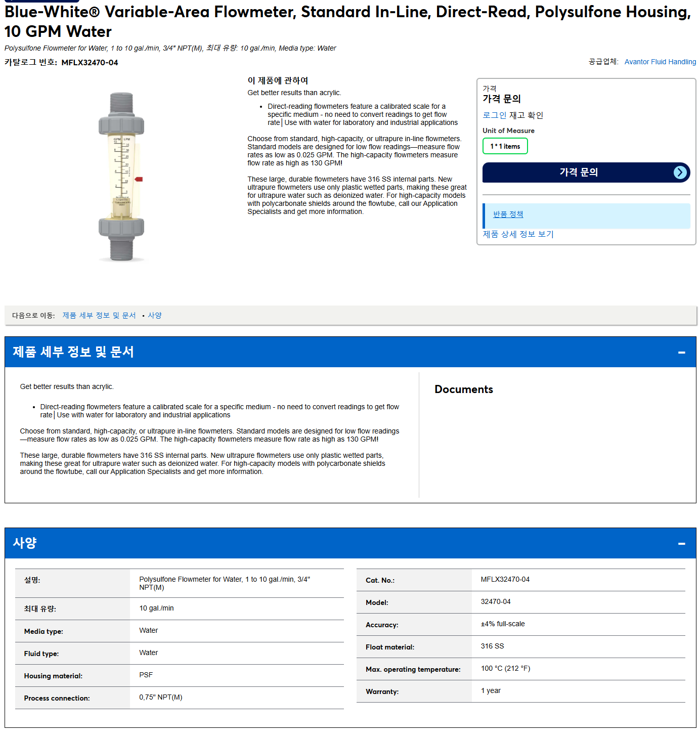This screenshot has width=700, height=738.
Task: Click the 로그인 link
Action: tap(494, 115)
